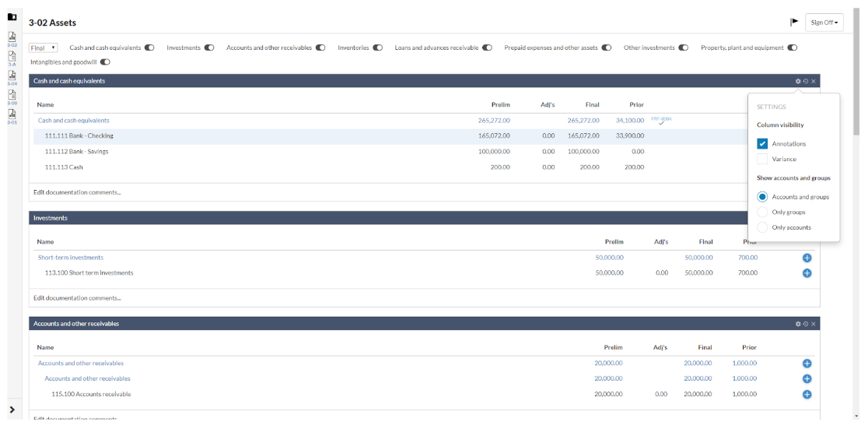The width and height of the screenshot is (868, 439).
Task: Click the flag icon beside Sign Off
Action: pos(794,22)
